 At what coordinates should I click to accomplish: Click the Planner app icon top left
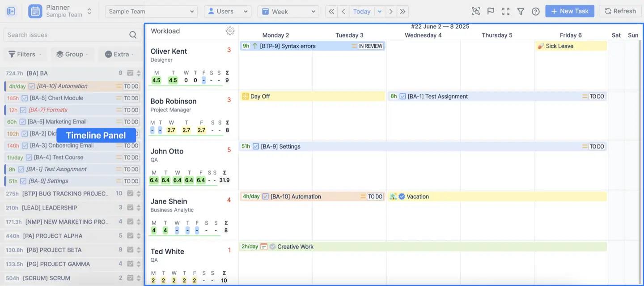click(x=35, y=11)
